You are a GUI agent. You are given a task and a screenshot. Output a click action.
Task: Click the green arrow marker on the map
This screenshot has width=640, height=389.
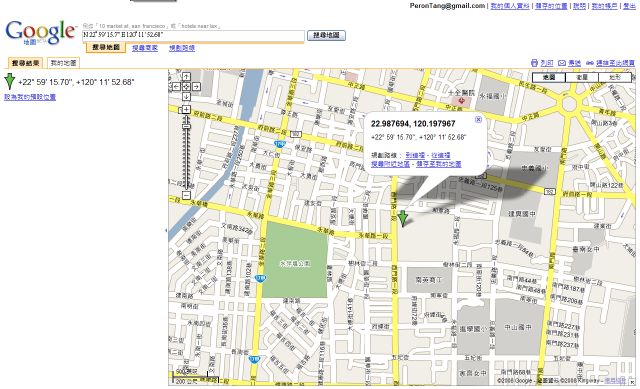point(403,218)
